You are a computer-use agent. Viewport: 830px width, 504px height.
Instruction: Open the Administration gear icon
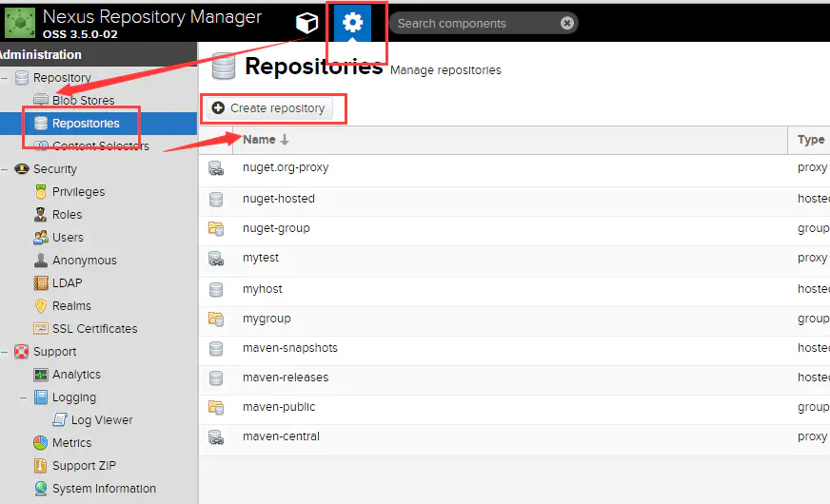(x=352, y=23)
